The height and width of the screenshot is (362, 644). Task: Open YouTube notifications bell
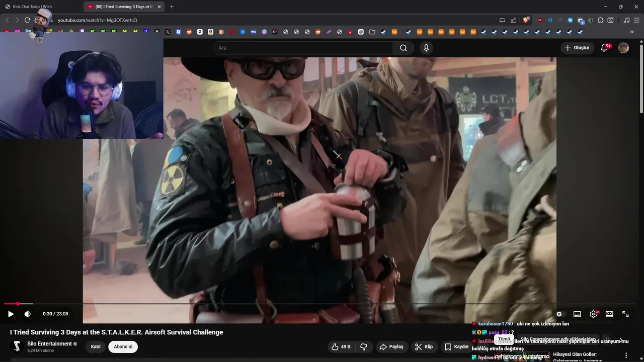[605, 48]
